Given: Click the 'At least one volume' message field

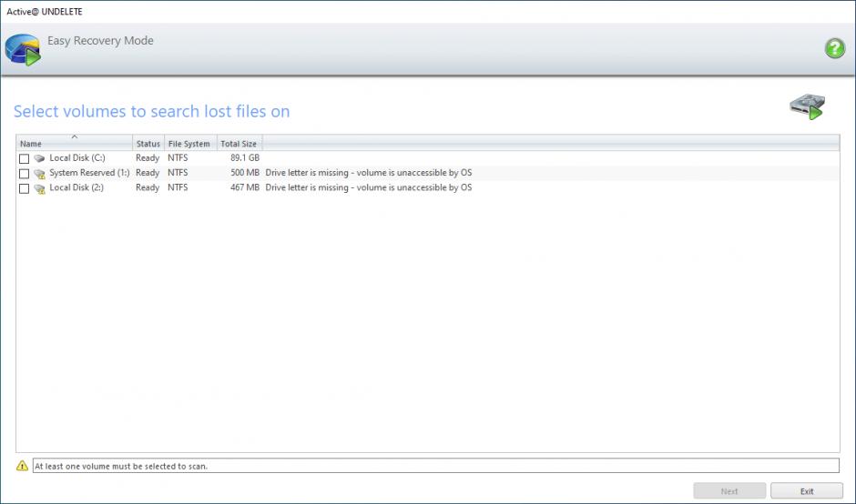Looking at the screenshot, I should click(x=435, y=466).
